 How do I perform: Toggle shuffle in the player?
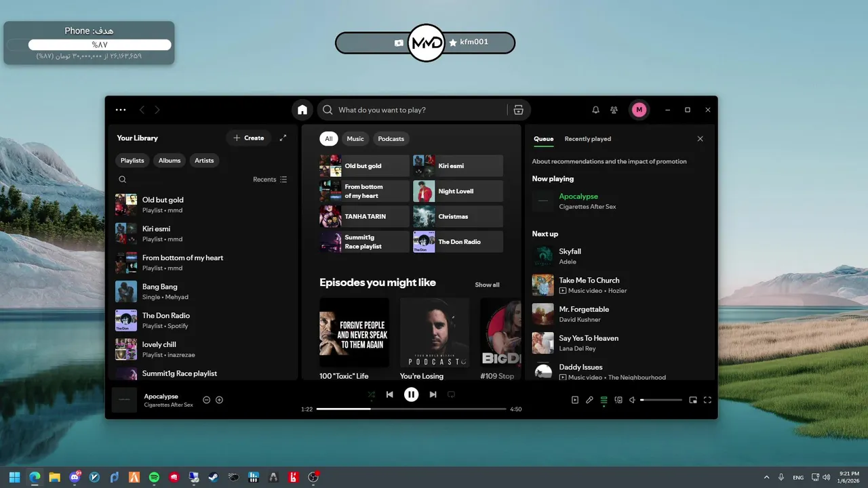[x=371, y=394]
